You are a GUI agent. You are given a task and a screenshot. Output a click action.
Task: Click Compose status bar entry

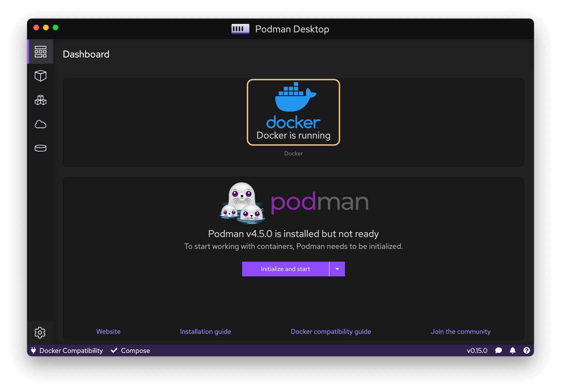pos(130,350)
